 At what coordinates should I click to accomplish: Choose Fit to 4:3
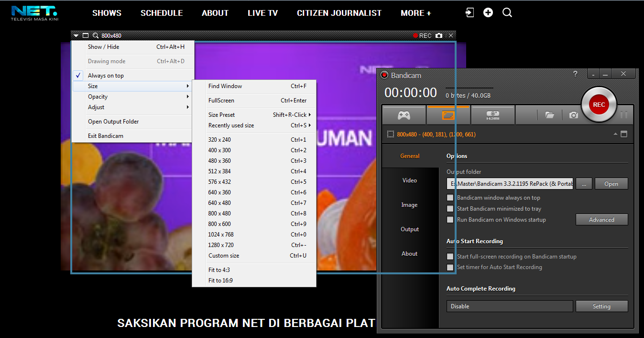click(x=254, y=270)
